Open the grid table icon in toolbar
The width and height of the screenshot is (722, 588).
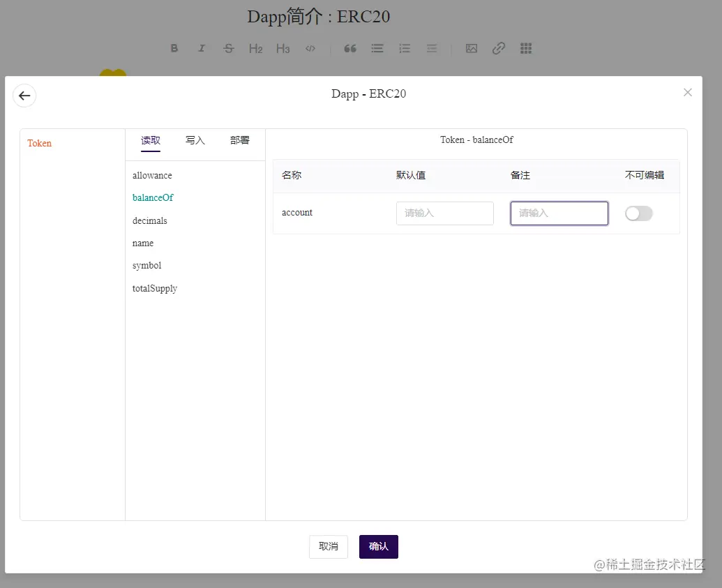pyautogui.click(x=526, y=48)
